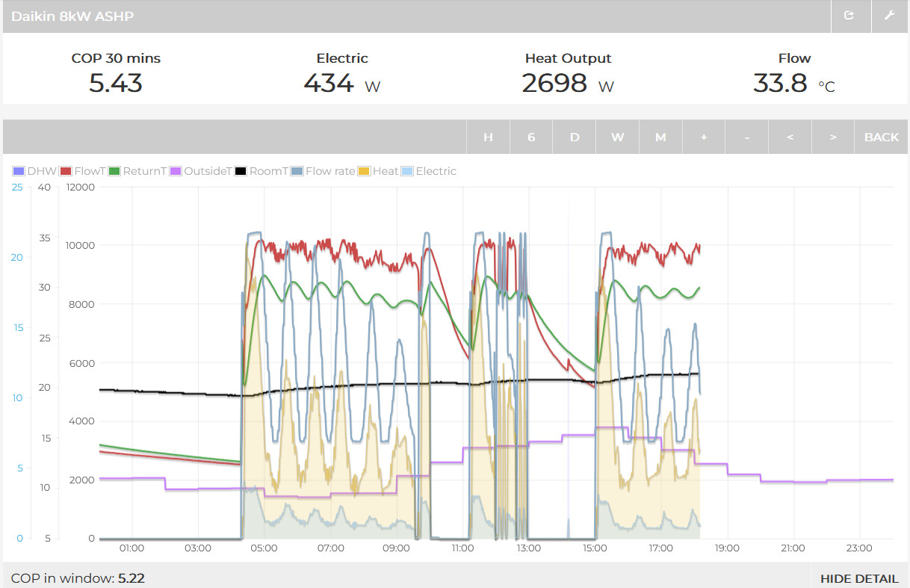Select the monthly M view
The image size is (910, 588).
coord(660,136)
